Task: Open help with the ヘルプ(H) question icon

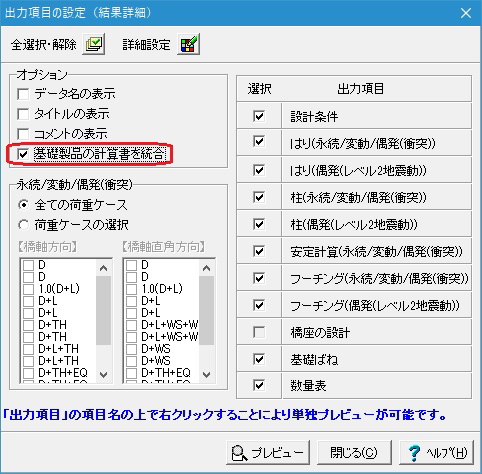Action: 436,452
